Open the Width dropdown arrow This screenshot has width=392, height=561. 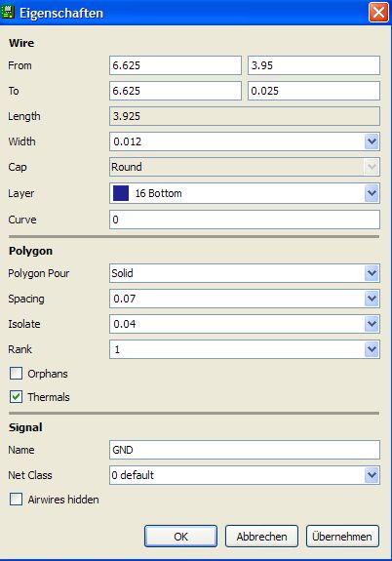pyautogui.click(x=372, y=141)
